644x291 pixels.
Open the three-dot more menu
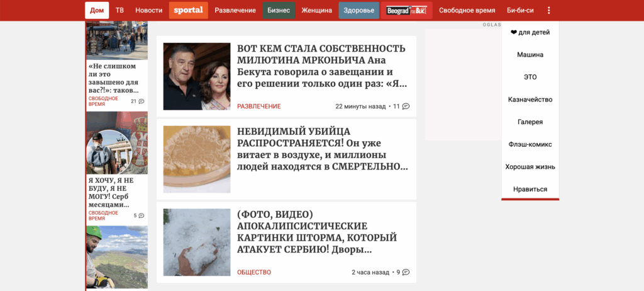click(548, 10)
